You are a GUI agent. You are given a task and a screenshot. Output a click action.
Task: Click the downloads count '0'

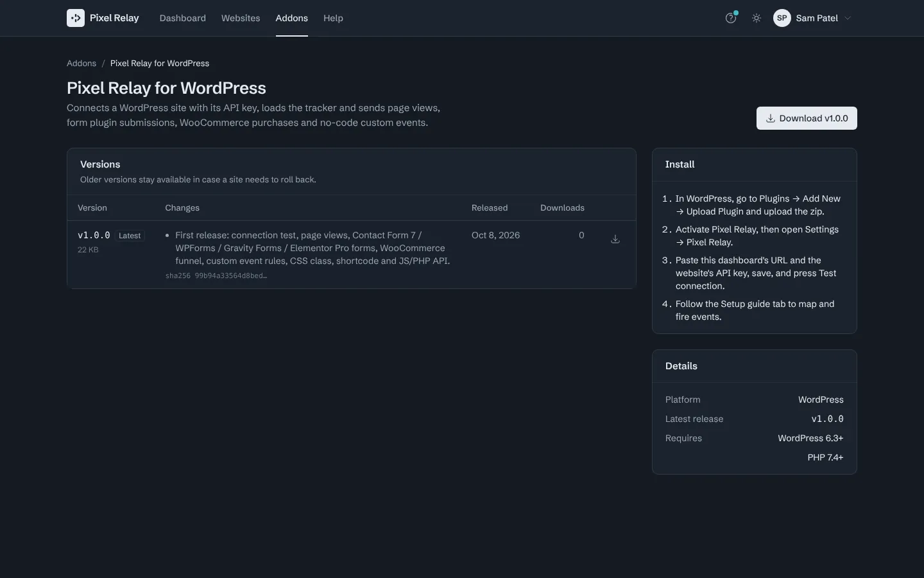pyautogui.click(x=581, y=235)
